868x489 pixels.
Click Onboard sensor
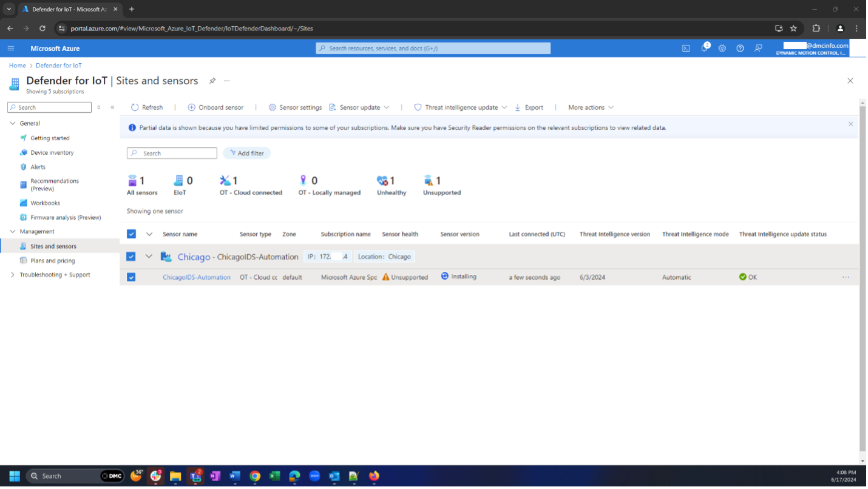(215, 107)
